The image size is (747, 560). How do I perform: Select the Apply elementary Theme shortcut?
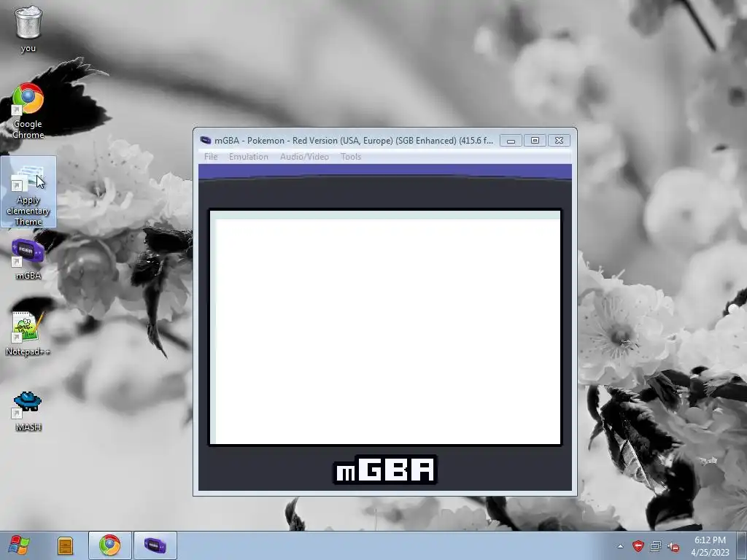[x=28, y=192]
